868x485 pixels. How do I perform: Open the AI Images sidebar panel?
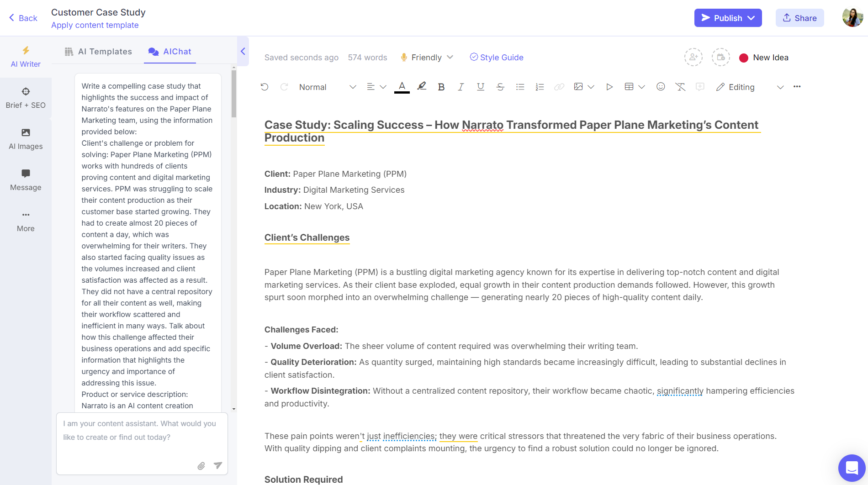(x=26, y=139)
